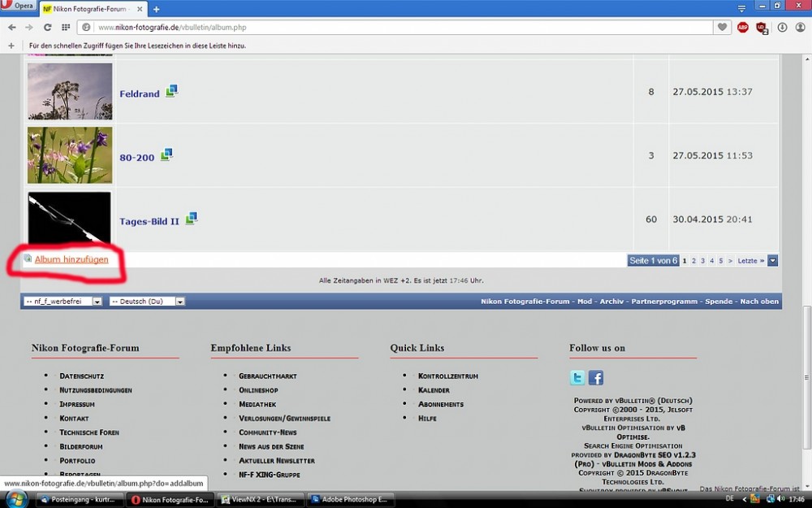The image size is (812, 508).
Task: Go to page 4 of albums
Action: click(x=711, y=261)
